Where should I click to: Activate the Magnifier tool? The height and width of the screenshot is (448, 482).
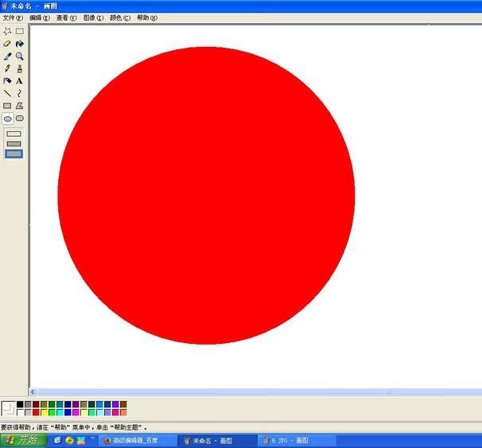coord(20,56)
